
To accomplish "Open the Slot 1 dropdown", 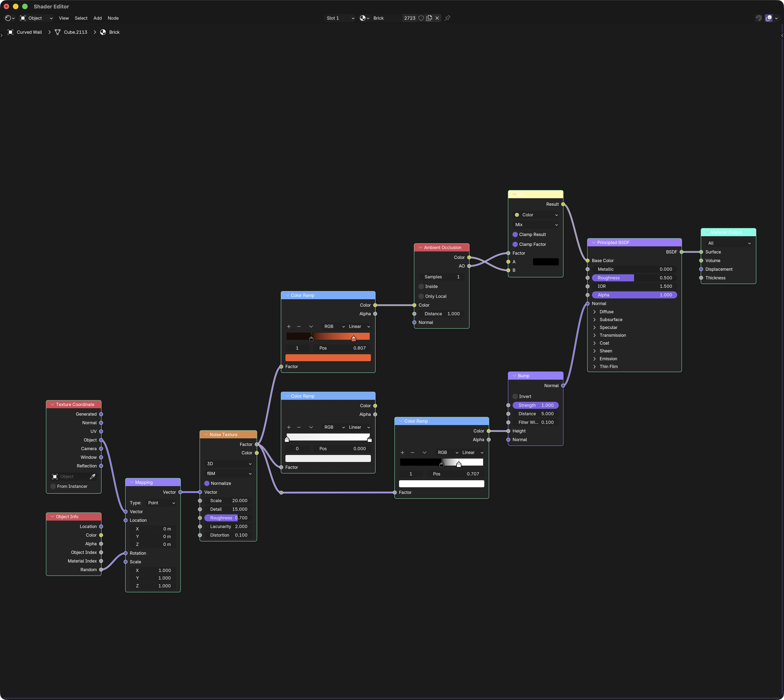I will coord(340,18).
